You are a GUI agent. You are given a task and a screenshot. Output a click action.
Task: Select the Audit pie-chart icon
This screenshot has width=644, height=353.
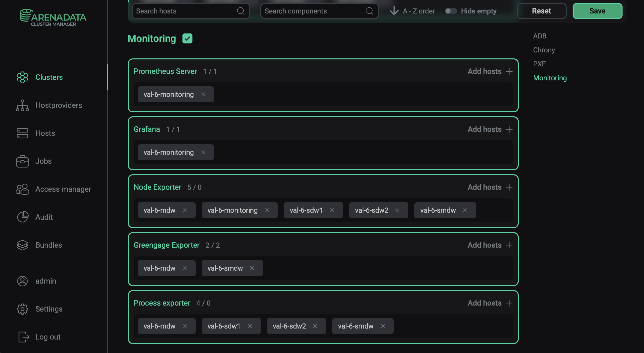coord(22,217)
